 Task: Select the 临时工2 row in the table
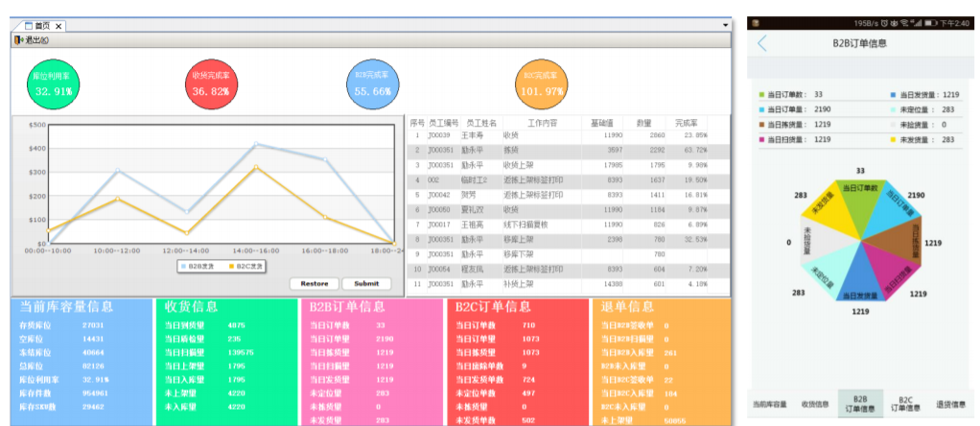568,180
